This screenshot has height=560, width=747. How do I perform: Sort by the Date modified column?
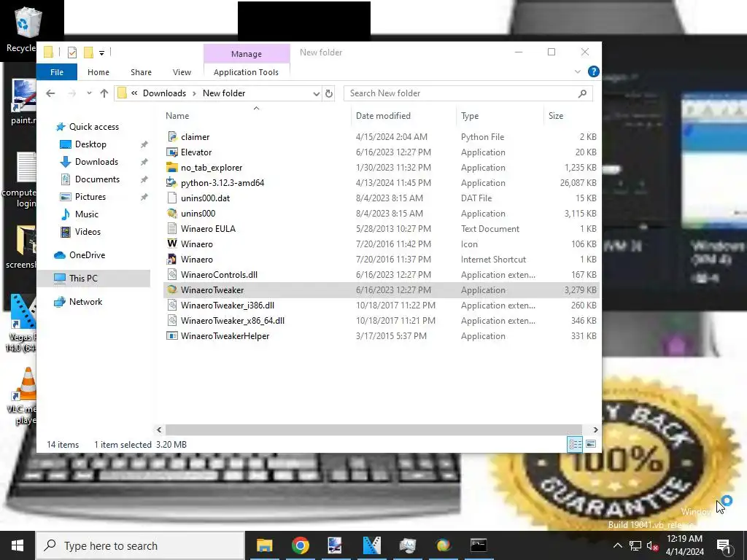383,116
